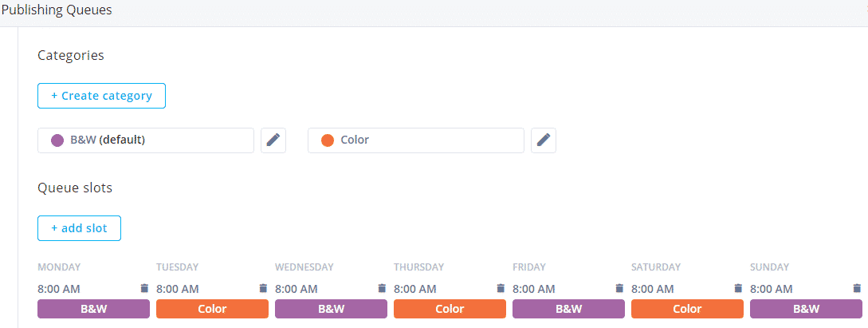Open the Color category field
This screenshot has width=868, height=328.
pyautogui.click(x=416, y=140)
